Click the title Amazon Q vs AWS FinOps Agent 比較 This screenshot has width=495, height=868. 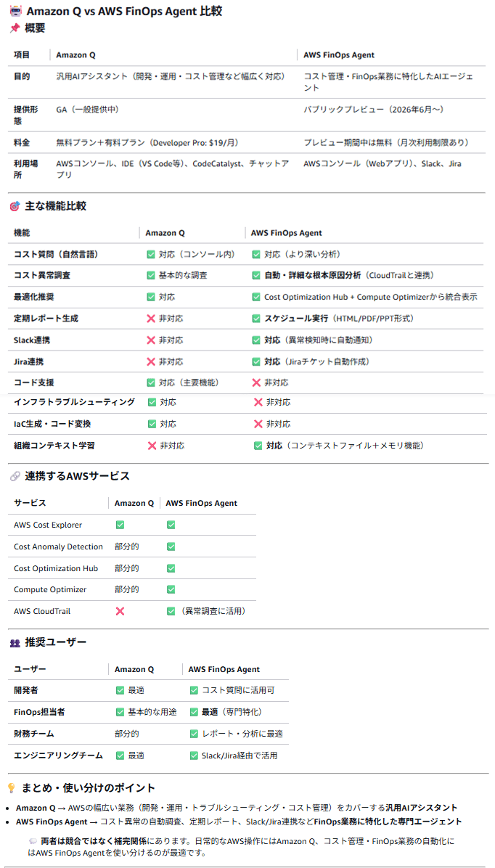pyautogui.click(x=125, y=11)
